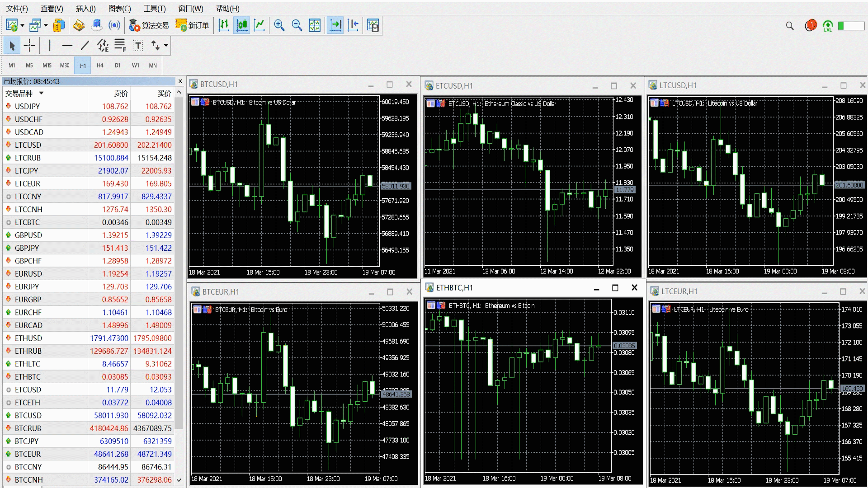The width and height of the screenshot is (868, 488).
Task: Draw an equidistant channel
Action: click(x=103, y=45)
